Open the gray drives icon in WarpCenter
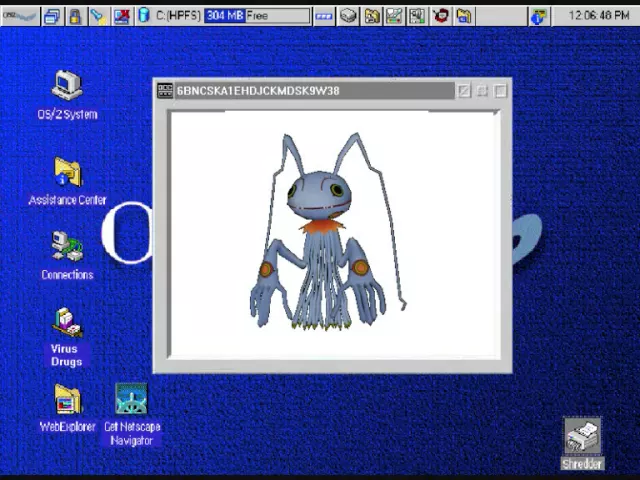Image resolution: width=640 pixels, height=480 pixels. 348,16
